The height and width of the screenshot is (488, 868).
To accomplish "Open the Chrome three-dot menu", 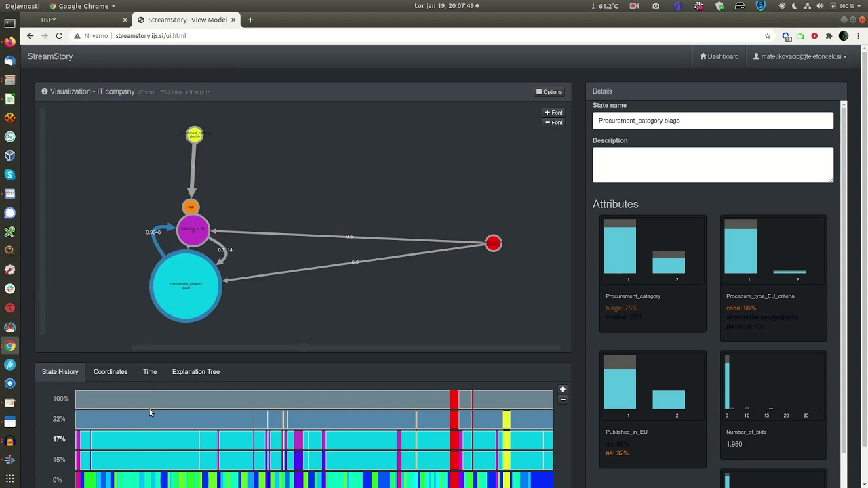I will [859, 35].
